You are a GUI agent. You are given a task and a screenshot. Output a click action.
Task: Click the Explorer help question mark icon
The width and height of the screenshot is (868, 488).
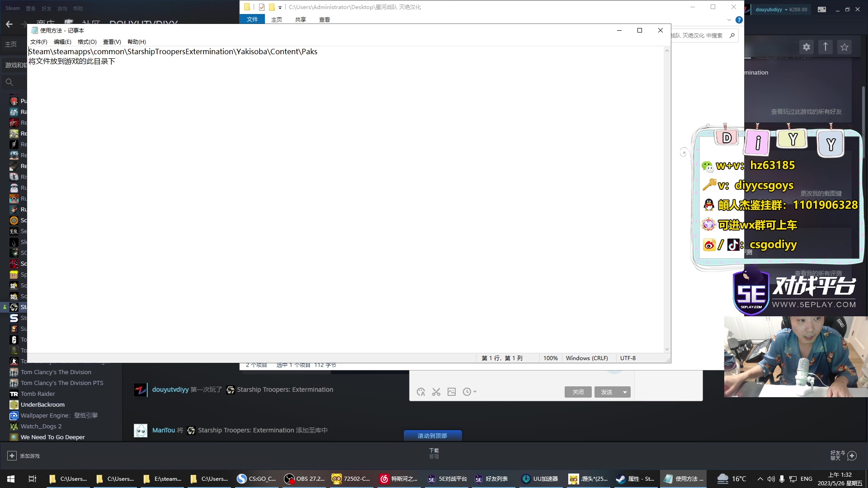tap(739, 20)
